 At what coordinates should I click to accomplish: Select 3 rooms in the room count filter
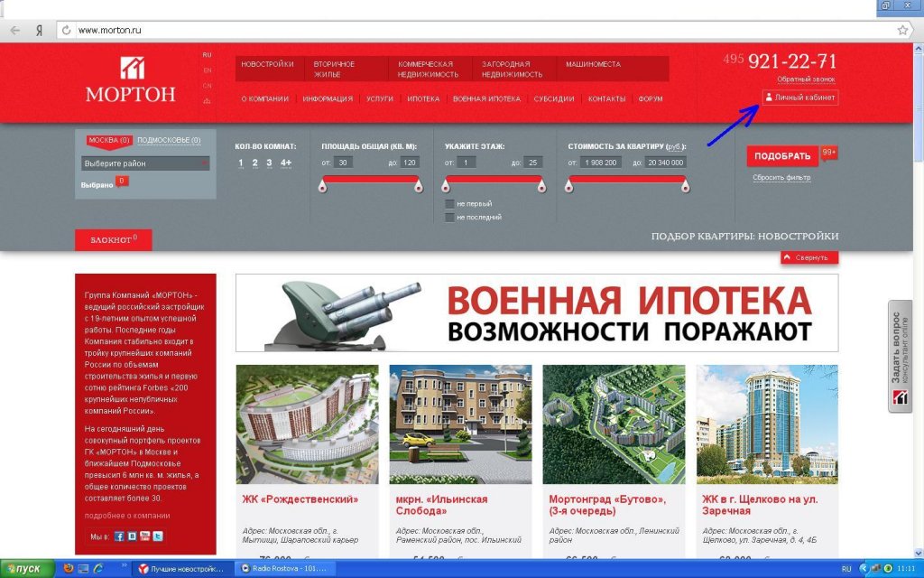pyautogui.click(x=269, y=163)
